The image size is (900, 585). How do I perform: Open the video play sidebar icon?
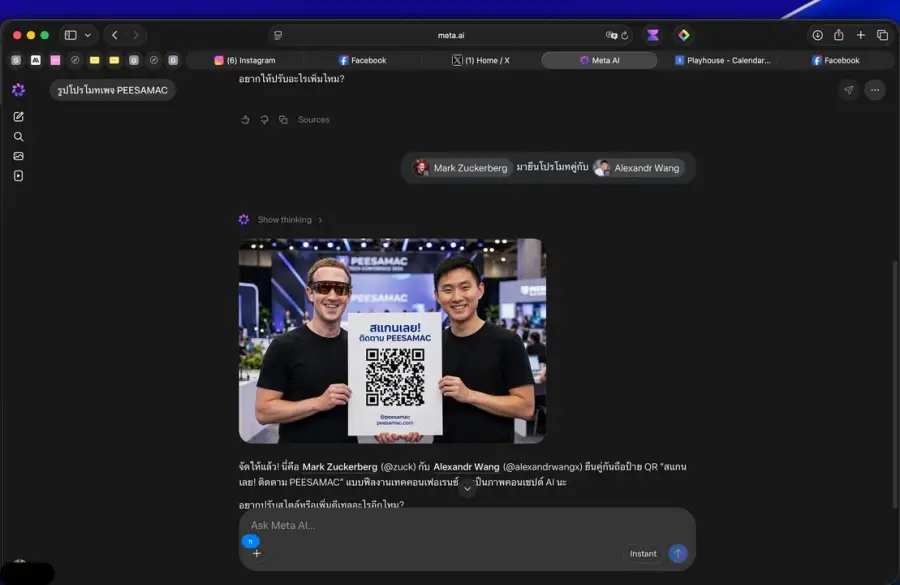coord(18,176)
